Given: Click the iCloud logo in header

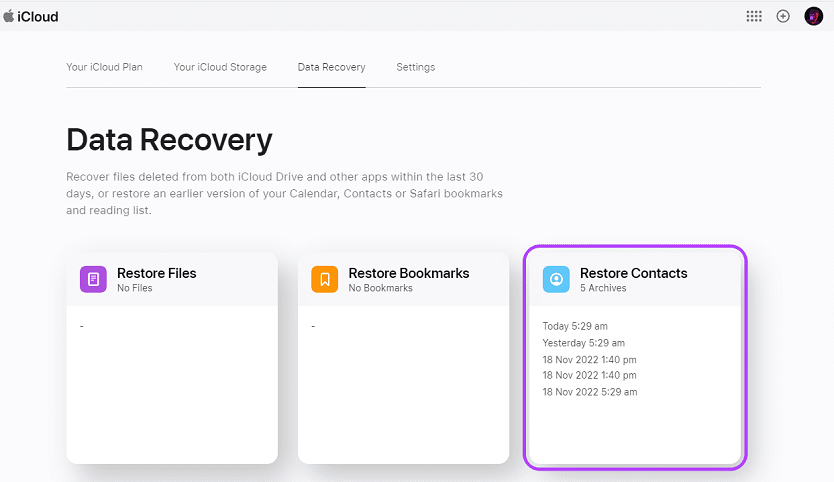Looking at the screenshot, I should click(x=31, y=16).
